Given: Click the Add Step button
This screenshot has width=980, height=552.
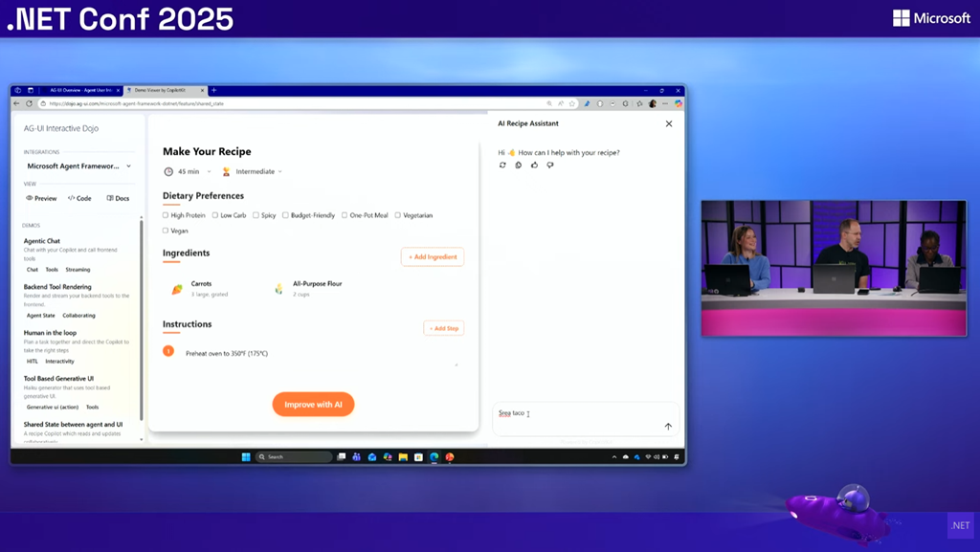Looking at the screenshot, I should coord(444,328).
